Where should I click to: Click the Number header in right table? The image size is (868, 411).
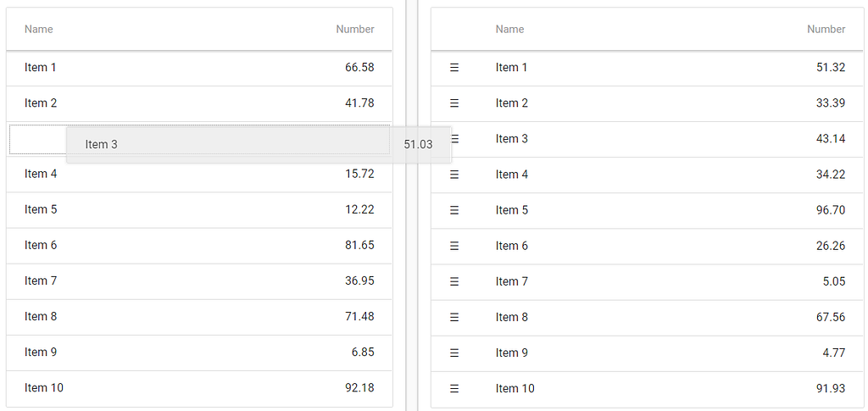(x=826, y=30)
